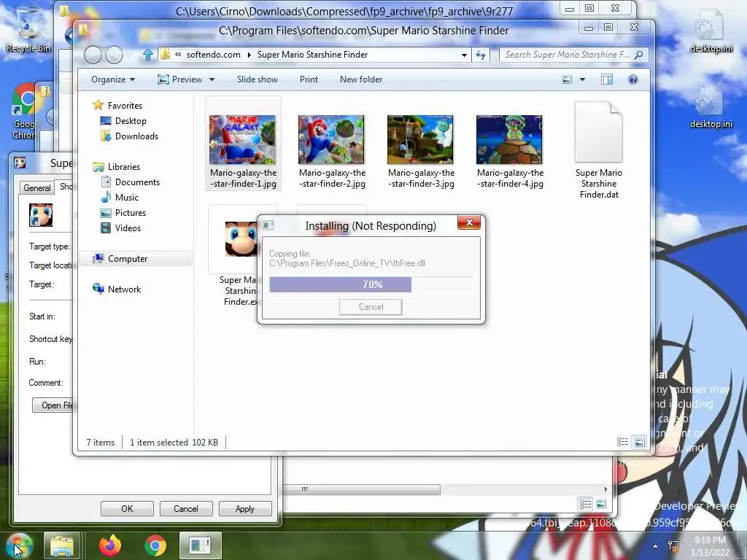
Task: Select Mario-galaxy-the-star-finder-3.jpg thumbnail
Action: pyautogui.click(x=421, y=140)
